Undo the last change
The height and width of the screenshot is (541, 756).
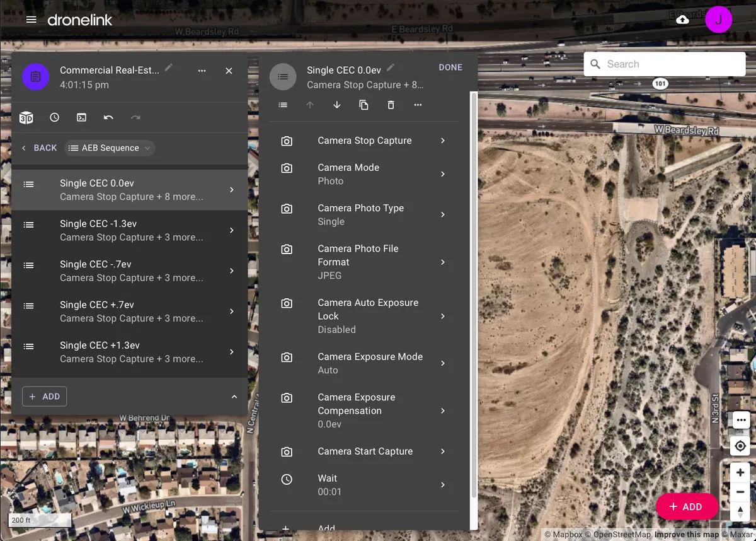tap(108, 117)
